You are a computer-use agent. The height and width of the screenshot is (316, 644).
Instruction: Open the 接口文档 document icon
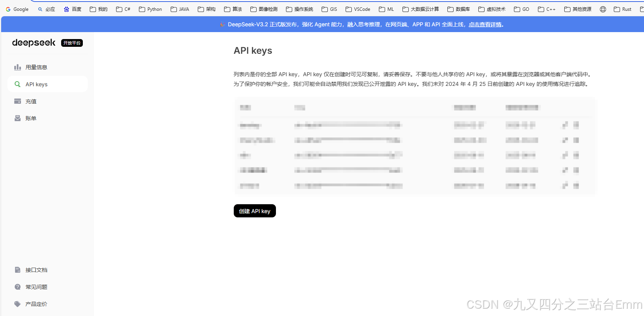[x=17, y=270]
